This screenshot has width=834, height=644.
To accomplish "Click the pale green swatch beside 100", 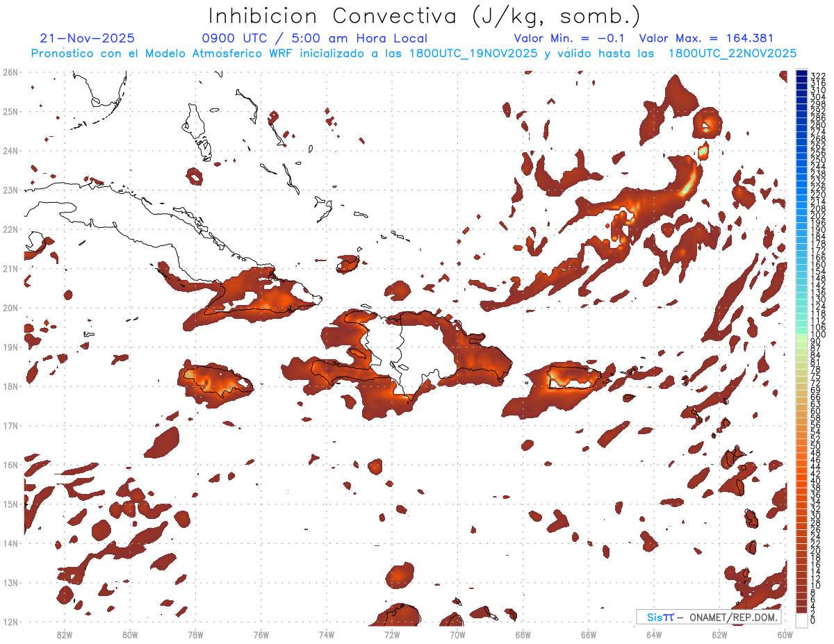I will [x=802, y=337].
